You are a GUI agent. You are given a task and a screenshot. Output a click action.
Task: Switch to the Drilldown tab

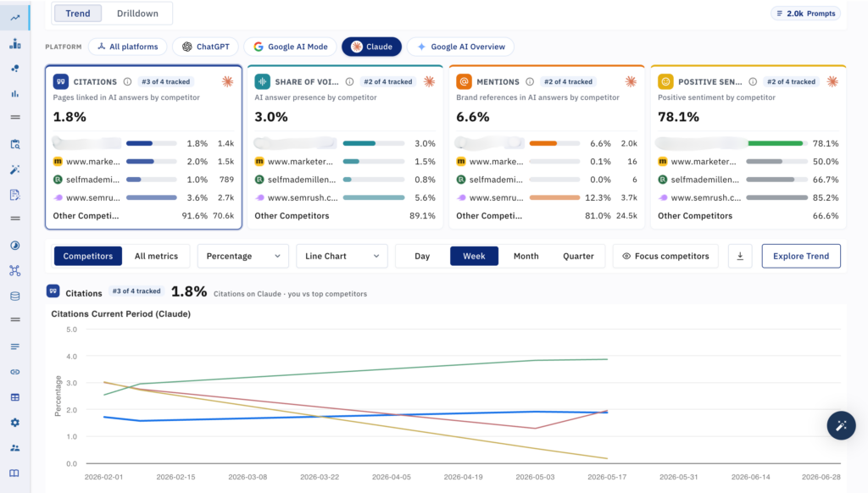coord(137,14)
